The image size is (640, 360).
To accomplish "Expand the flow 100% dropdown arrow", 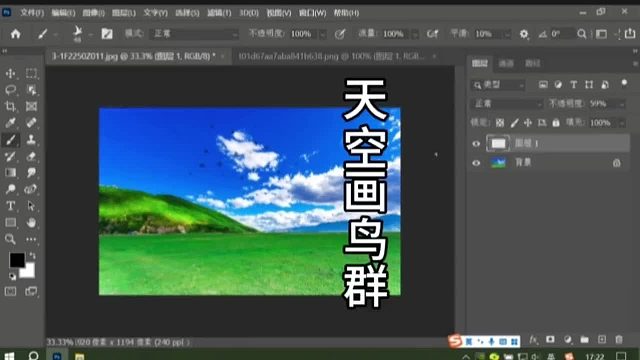I will click(415, 34).
